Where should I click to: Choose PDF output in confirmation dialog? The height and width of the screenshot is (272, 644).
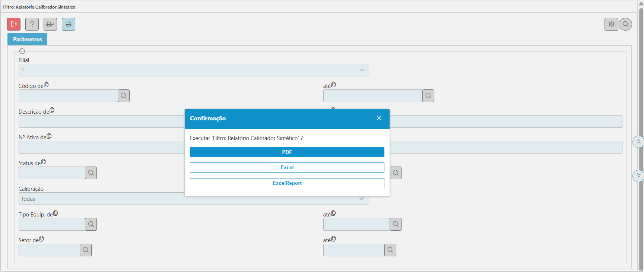pos(287,152)
